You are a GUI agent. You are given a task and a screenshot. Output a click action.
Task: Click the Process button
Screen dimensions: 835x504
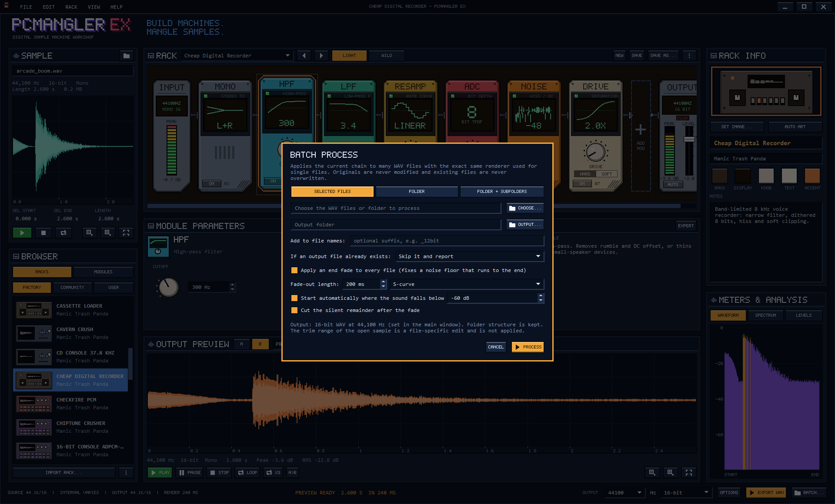click(x=528, y=347)
